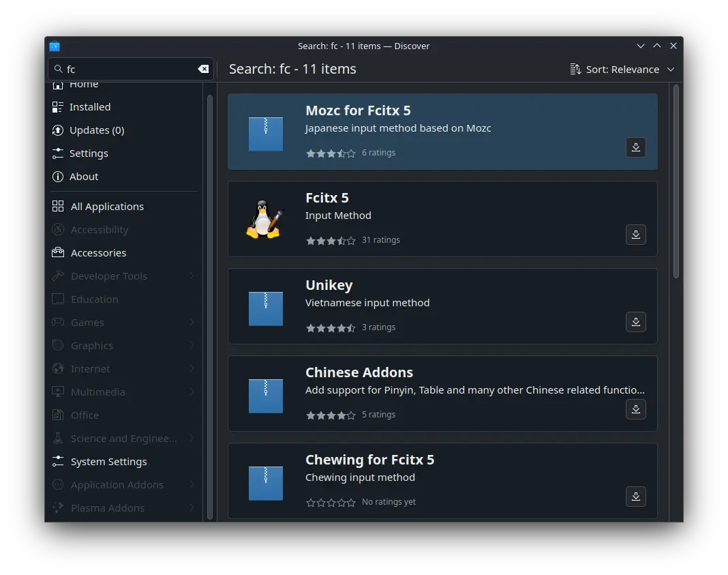The image size is (728, 575).
Task: Click the Fcitx 5 install download icon
Action: coord(635,235)
